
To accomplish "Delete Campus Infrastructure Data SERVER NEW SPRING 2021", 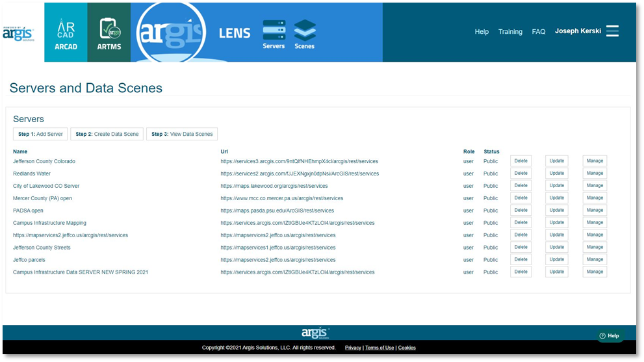I will (x=521, y=272).
